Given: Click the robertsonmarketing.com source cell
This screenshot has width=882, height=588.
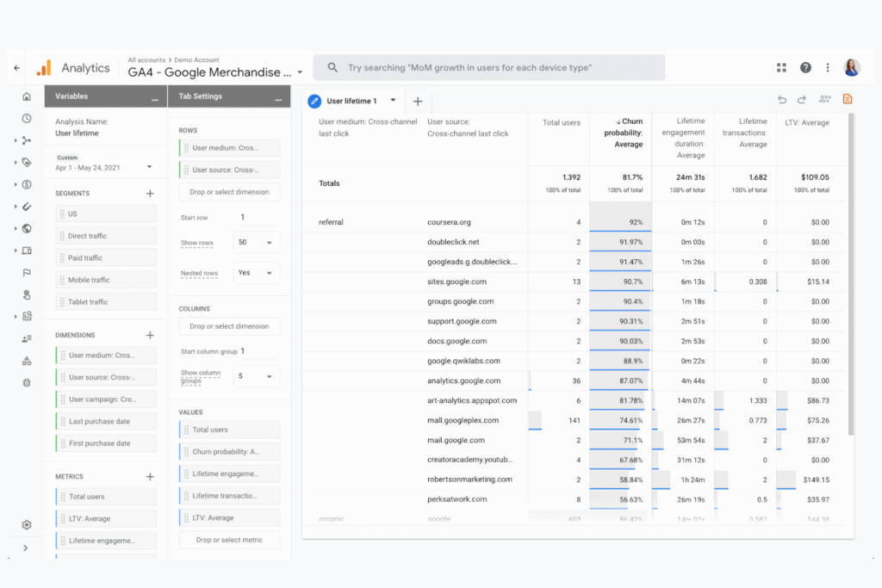Looking at the screenshot, I should coord(469,480).
